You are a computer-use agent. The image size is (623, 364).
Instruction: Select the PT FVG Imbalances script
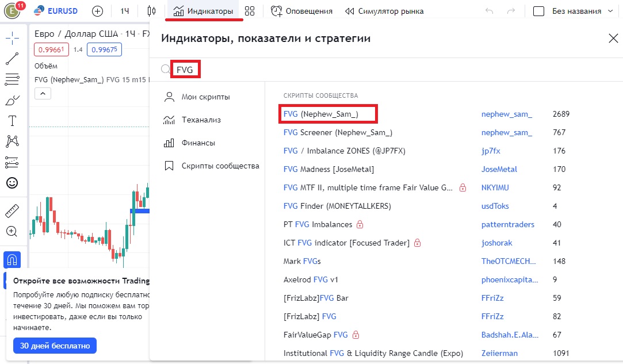tap(318, 224)
